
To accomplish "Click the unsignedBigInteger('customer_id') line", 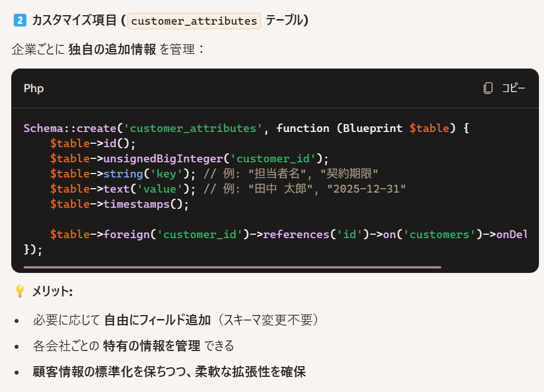I will point(189,159).
